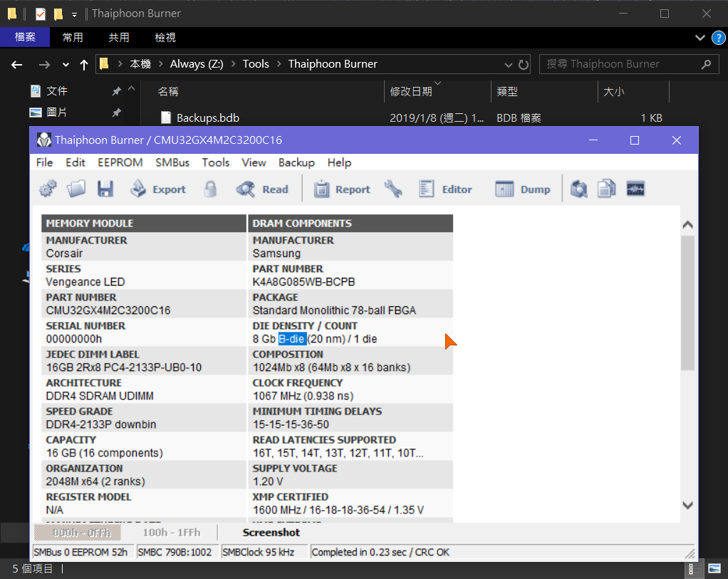
Task: Click the memory module icon at toolbar end
Action: 635,189
